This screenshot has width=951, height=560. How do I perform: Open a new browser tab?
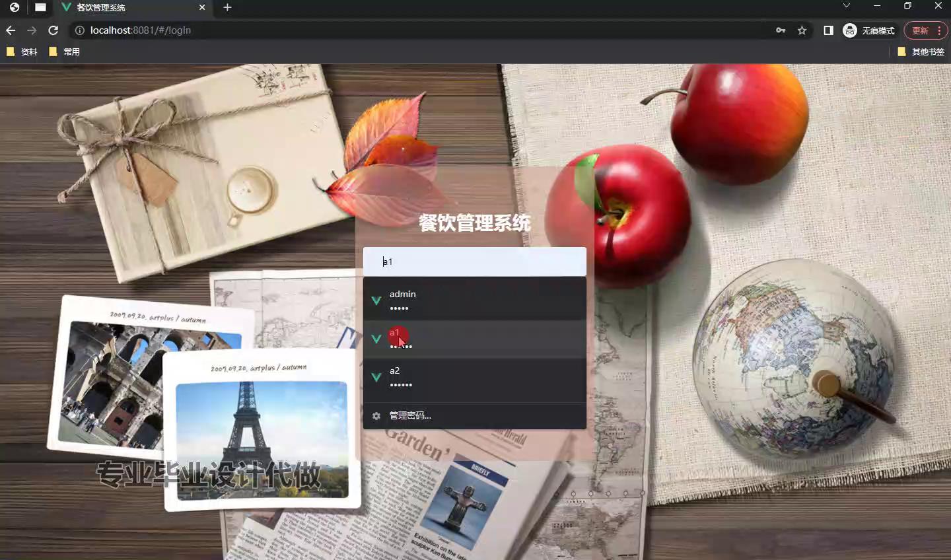[227, 7]
